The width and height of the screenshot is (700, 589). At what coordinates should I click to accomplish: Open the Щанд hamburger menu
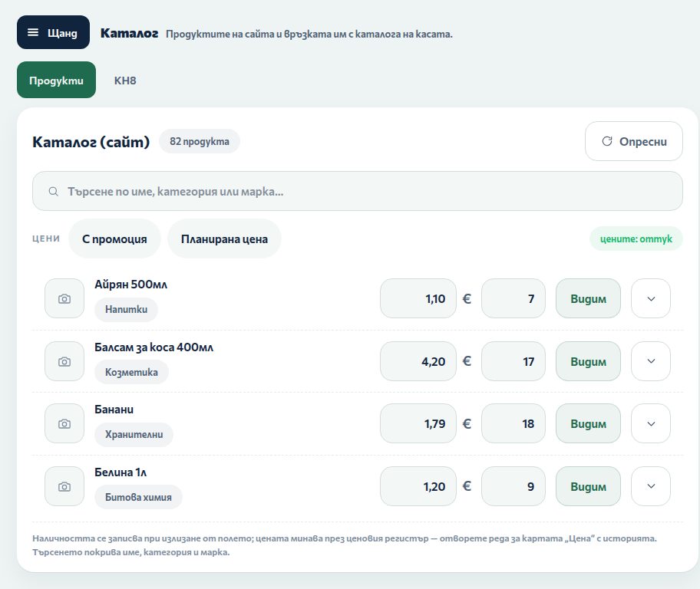pyautogui.click(x=53, y=32)
